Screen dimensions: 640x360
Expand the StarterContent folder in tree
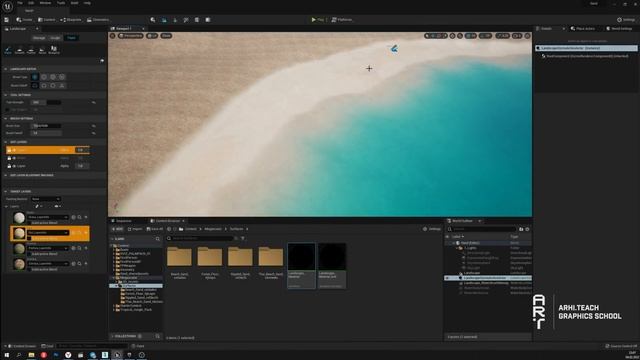click(114, 306)
